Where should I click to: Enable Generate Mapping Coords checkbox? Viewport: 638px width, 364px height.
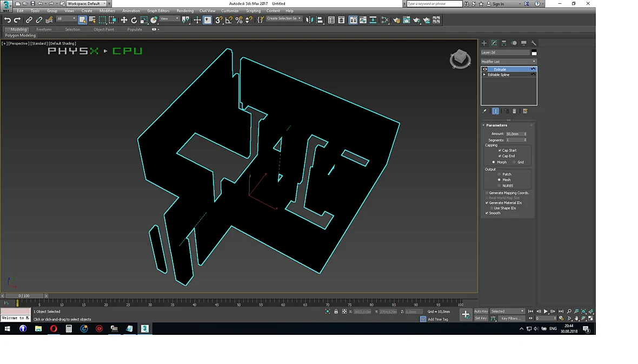(487, 193)
